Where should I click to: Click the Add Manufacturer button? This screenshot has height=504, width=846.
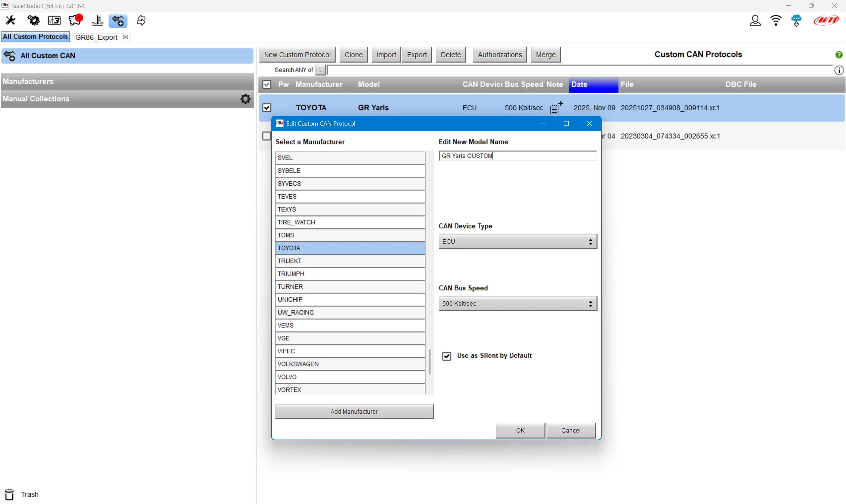point(354,411)
